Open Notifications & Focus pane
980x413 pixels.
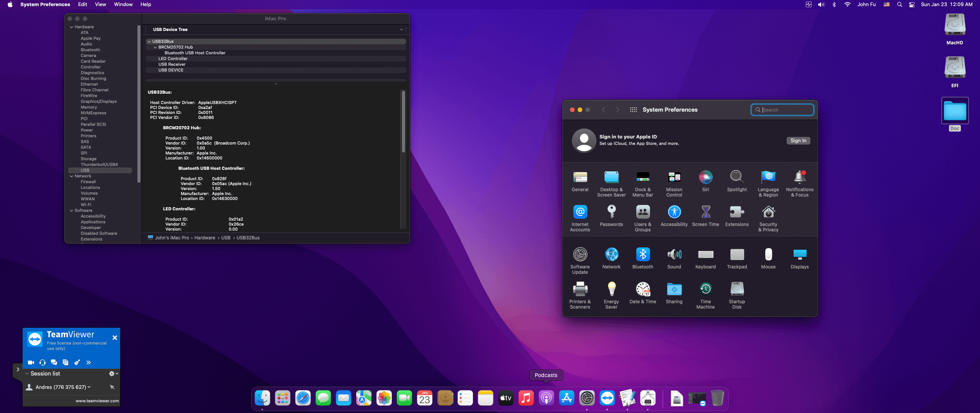800,184
